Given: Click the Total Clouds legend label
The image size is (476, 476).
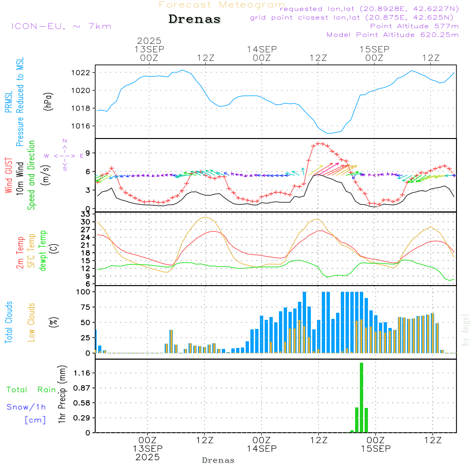Looking at the screenshot, I should click(9, 322).
